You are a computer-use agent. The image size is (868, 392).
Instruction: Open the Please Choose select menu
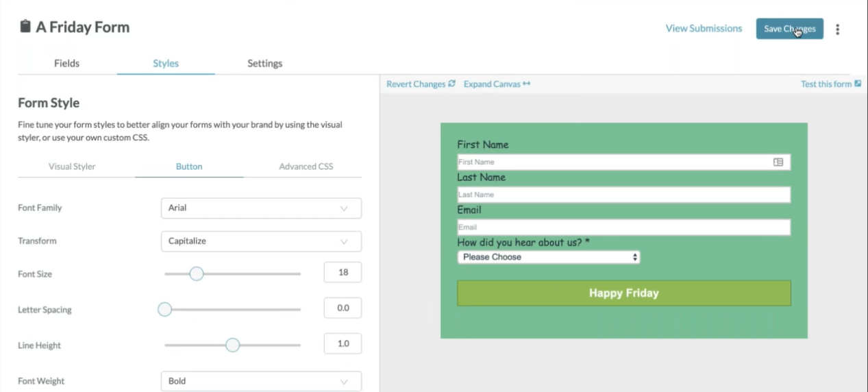pyautogui.click(x=548, y=257)
